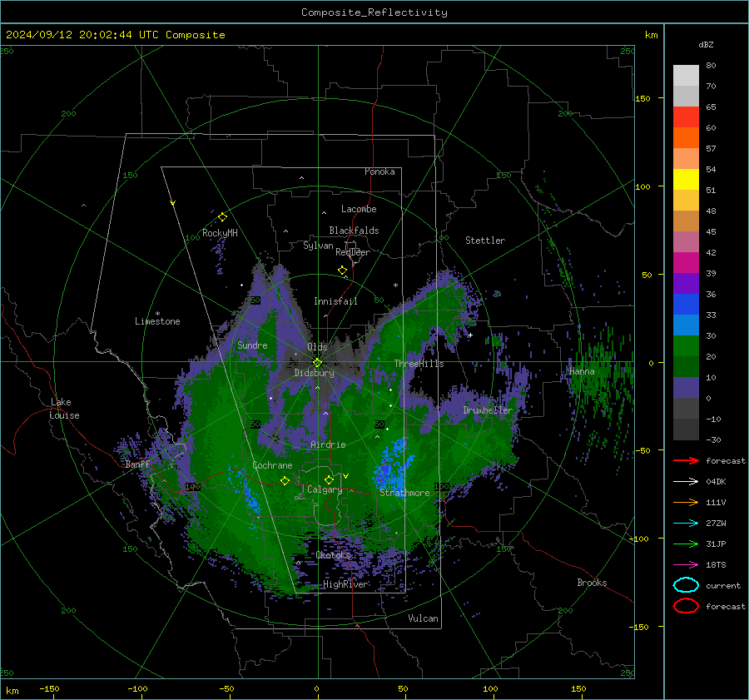Click the red forecast arrow legend icon
The image size is (749, 700).
point(686,460)
